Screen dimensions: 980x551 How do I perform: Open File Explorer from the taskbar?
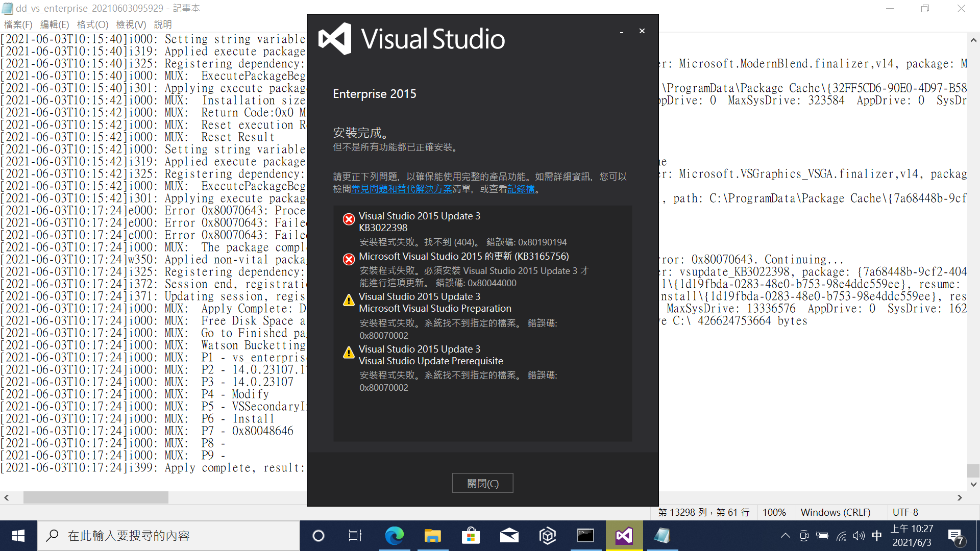click(x=432, y=535)
